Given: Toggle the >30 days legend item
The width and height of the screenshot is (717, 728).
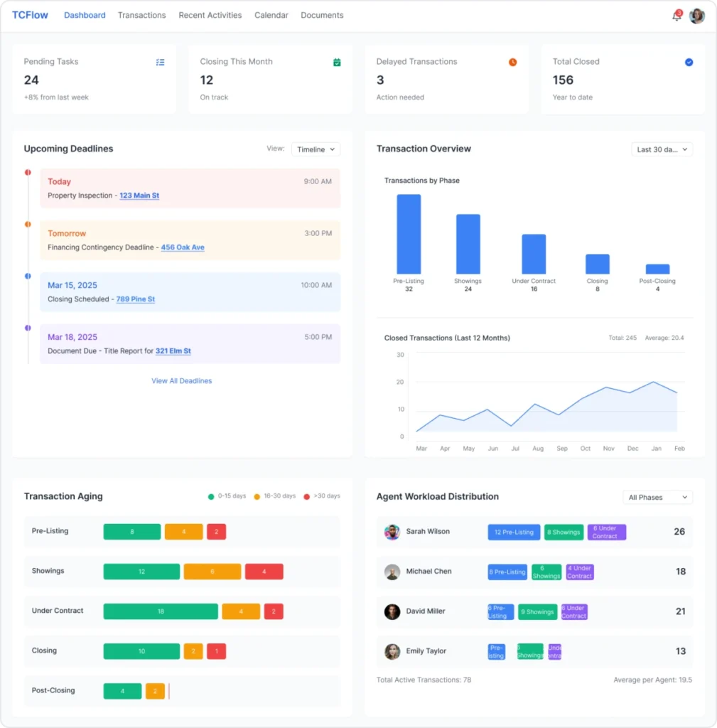Looking at the screenshot, I should click(x=321, y=496).
